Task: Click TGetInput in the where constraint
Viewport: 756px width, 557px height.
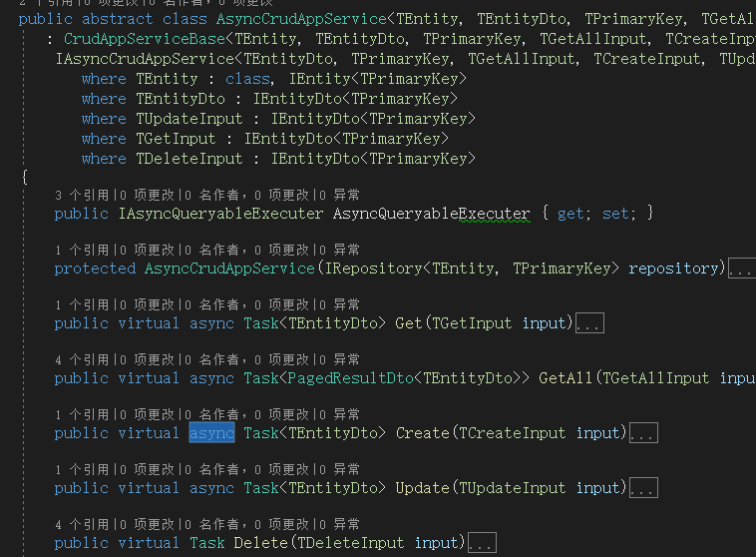Action: pyautogui.click(x=176, y=139)
